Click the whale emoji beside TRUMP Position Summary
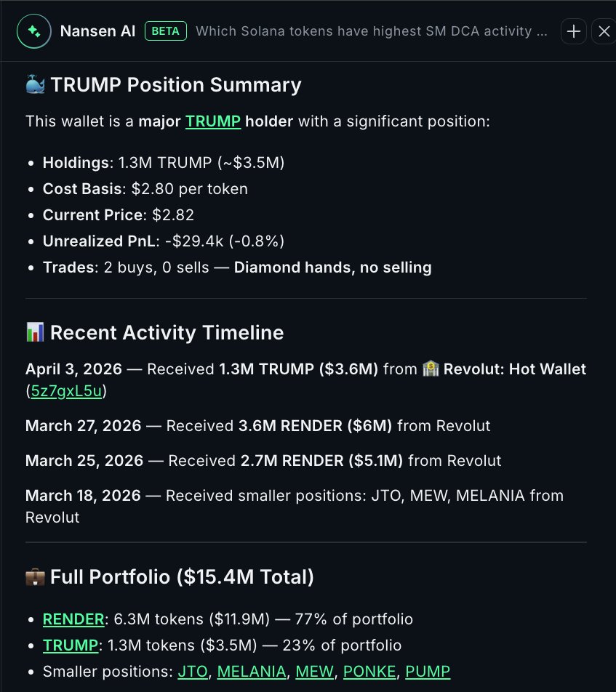 click(x=35, y=85)
